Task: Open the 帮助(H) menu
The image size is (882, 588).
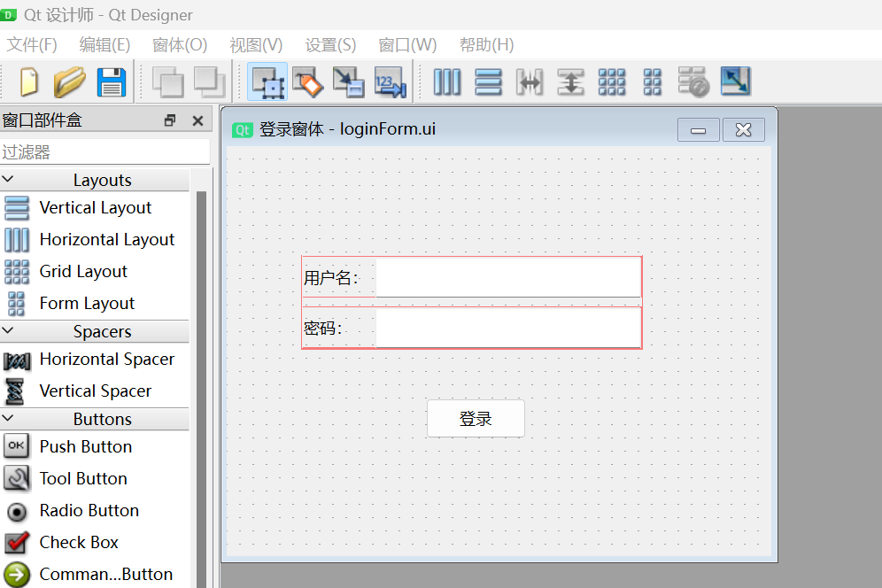Action: [x=486, y=44]
